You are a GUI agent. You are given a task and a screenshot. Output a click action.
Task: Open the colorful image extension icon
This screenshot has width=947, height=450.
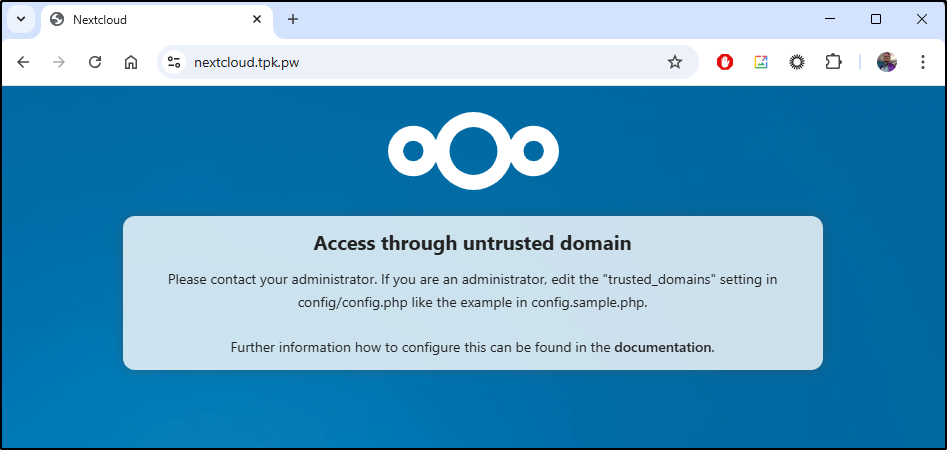(x=761, y=62)
